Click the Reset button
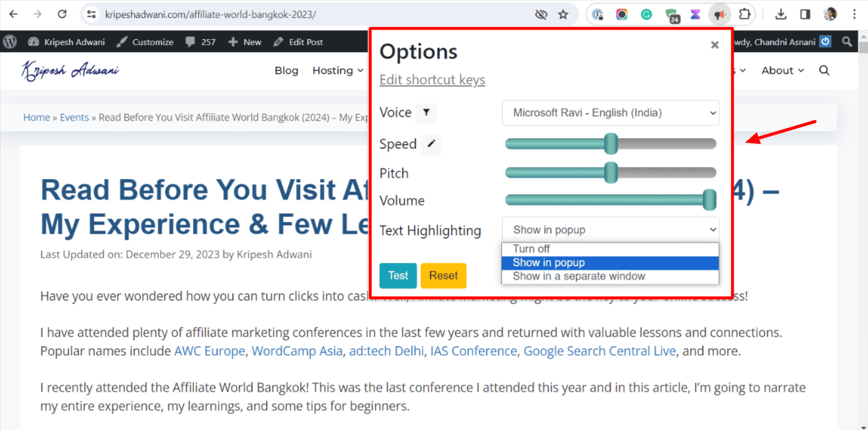Screen dimensions: 868x430 pyautogui.click(x=444, y=275)
